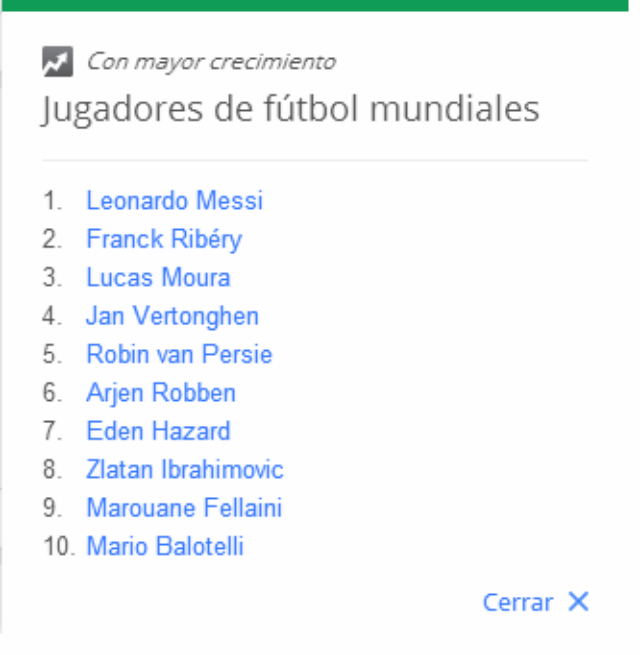Image resolution: width=640 pixels, height=655 pixels.
Task: Open the Arjen Robben link
Action: [161, 393]
